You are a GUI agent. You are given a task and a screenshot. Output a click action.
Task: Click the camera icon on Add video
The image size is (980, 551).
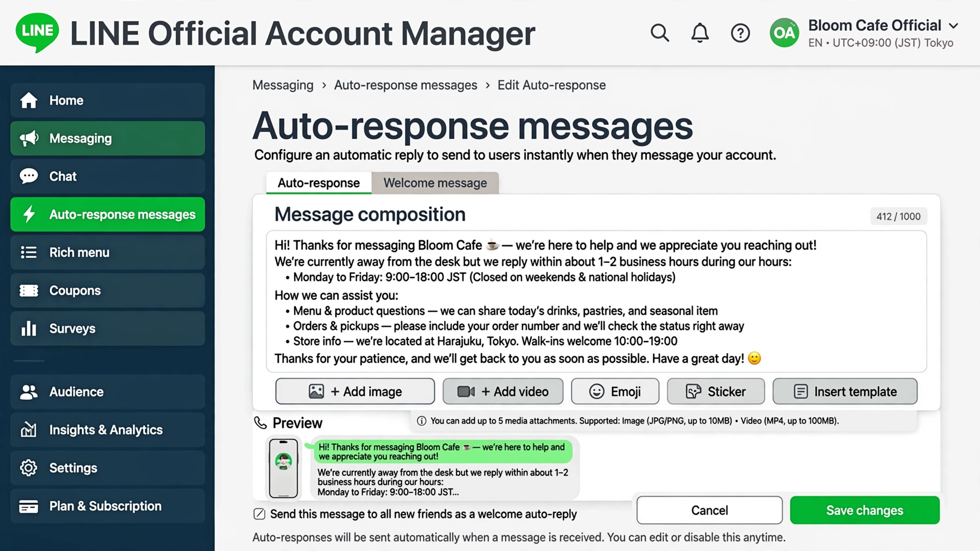tap(466, 392)
